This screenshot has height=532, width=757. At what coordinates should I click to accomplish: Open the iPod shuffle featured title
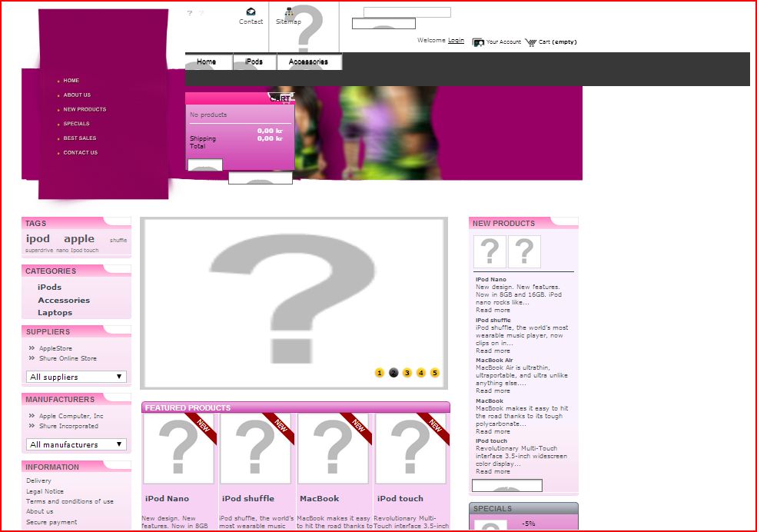click(x=248, y=499)
